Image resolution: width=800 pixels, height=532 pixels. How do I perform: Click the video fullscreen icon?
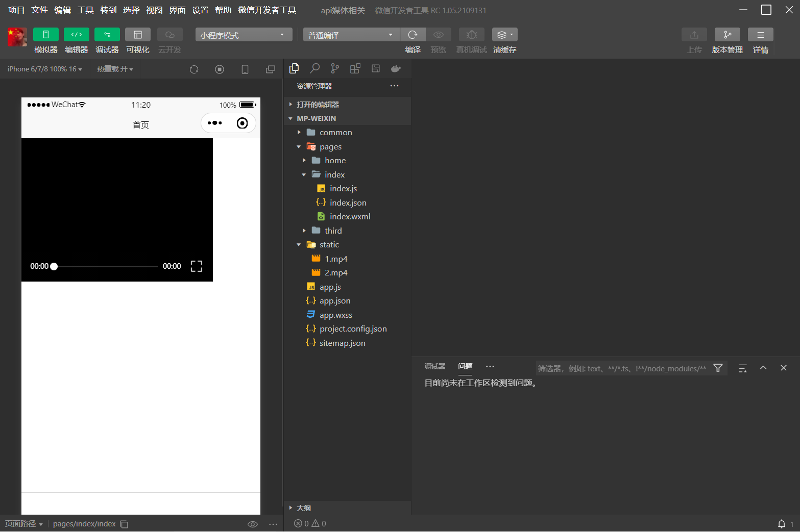click(197, 266)
